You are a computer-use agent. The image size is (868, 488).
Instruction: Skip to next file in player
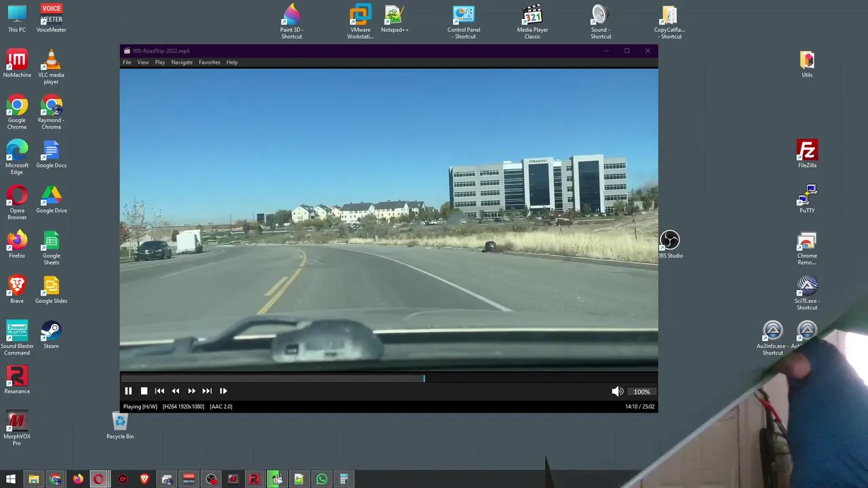coord(207,391)
